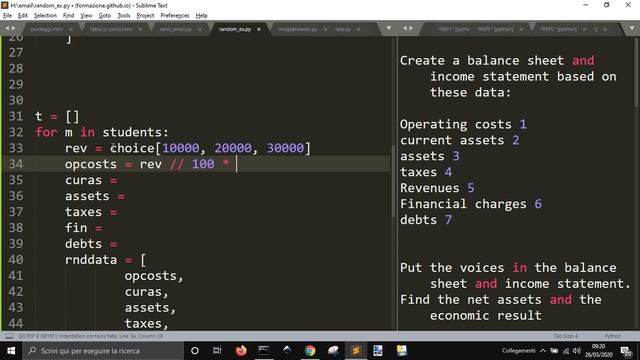Click the battery tray icon

(x=554, y=351)
